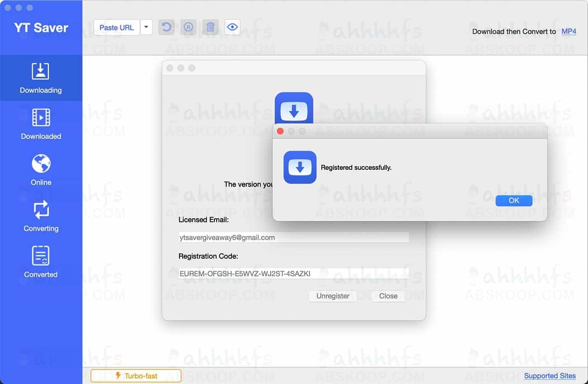Click the Registered successfully message text
Screen dimensions: 588x384
pos(356,168)
